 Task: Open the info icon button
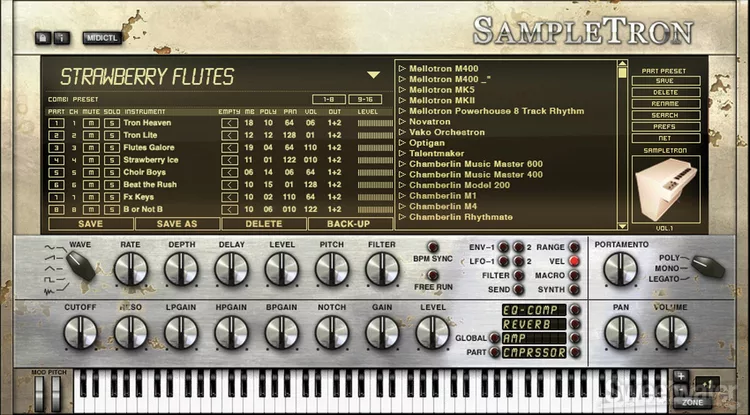[x=60, y=38]
